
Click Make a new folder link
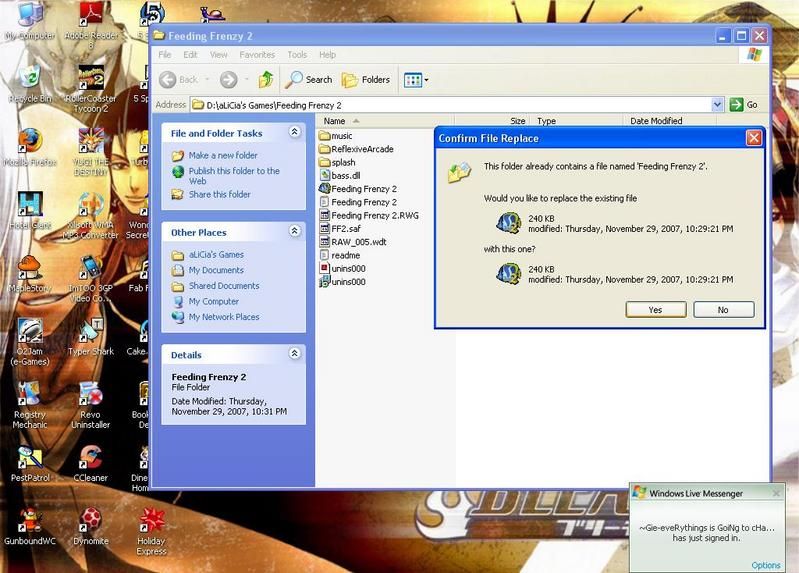coord(223,156)
